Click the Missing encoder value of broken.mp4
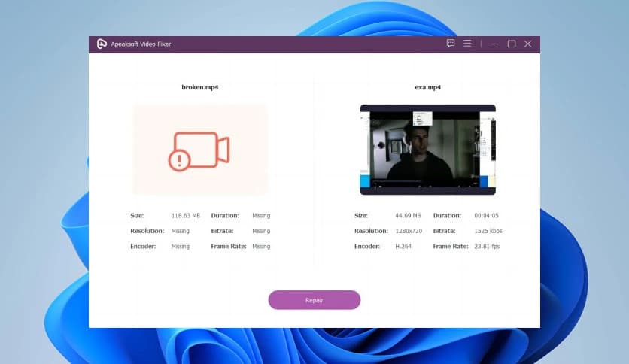629x364 pixels. [180, 246]
